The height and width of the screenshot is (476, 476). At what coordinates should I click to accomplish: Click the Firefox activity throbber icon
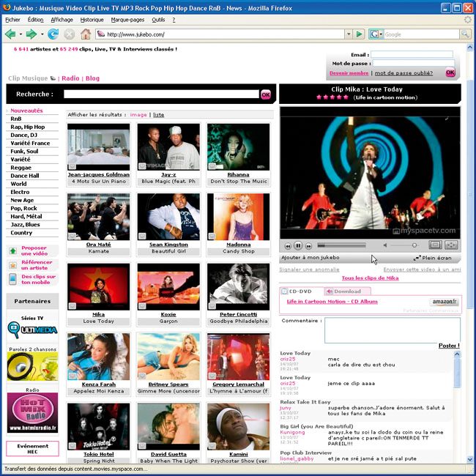(468, 20)
